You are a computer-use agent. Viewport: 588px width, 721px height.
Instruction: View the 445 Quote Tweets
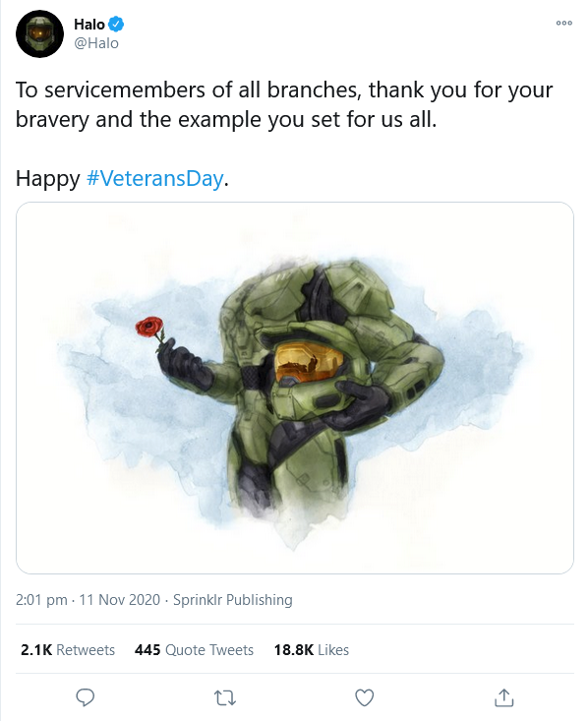tap(194, 650)
